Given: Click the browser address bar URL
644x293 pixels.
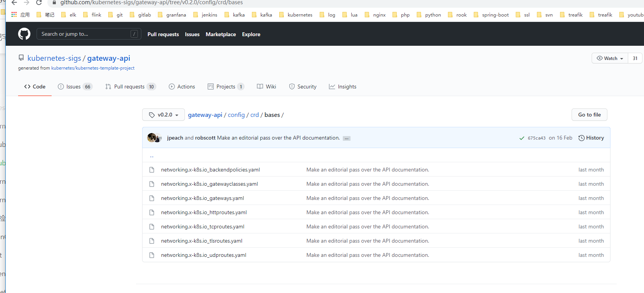Looking at the screenshot, I should coord(152,3).
